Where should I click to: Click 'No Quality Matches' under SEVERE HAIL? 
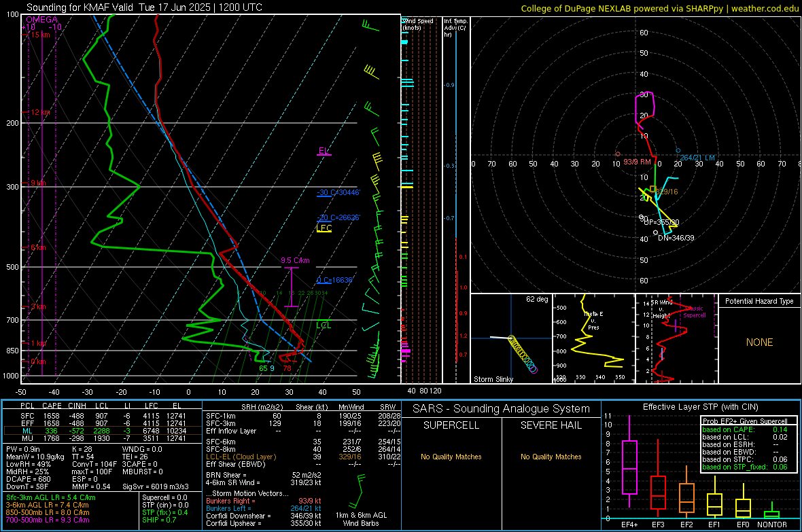pyautogui.click(x=551, y=457)
